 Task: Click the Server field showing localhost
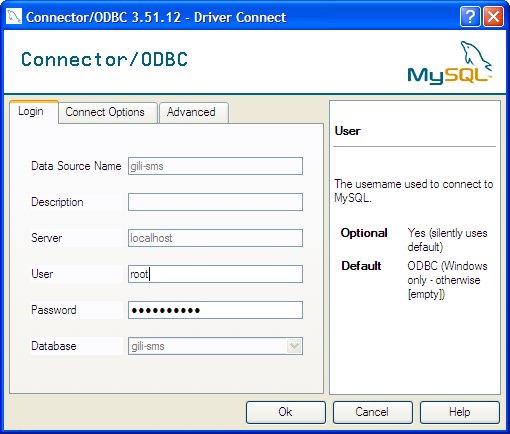[x=215, y=238]
